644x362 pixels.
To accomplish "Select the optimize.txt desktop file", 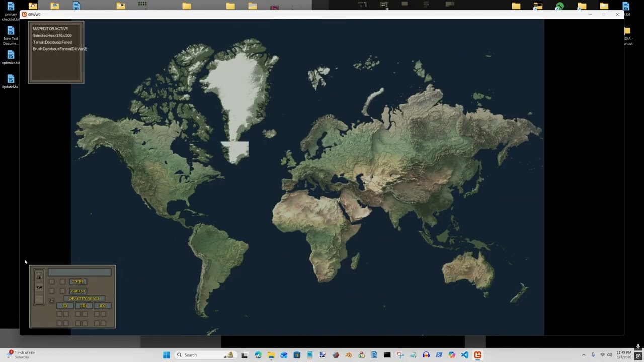I will pyautogui.click(x=11, y=58).
